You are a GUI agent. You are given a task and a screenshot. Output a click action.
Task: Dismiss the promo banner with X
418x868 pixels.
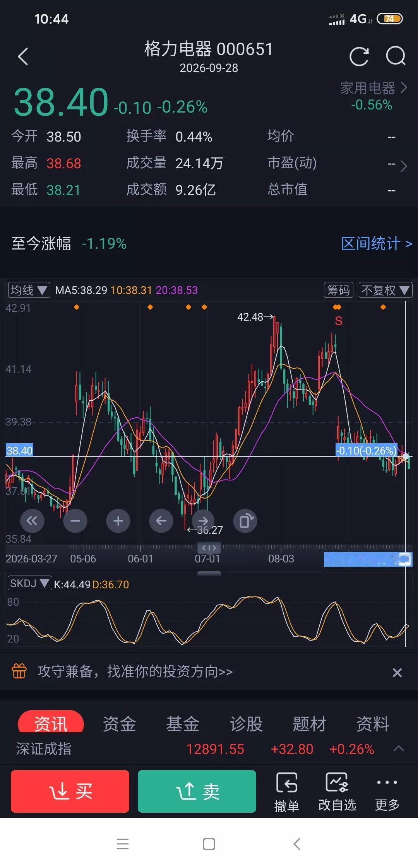point(397,673)
